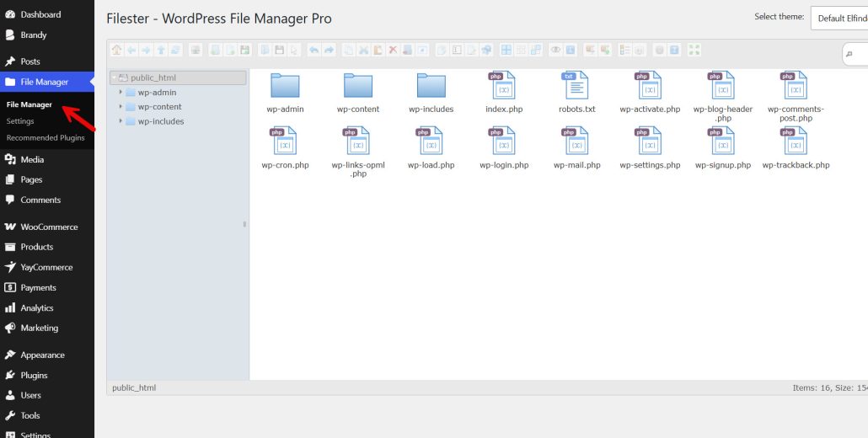Select the wp-cron.php file

tap(285, 147)
